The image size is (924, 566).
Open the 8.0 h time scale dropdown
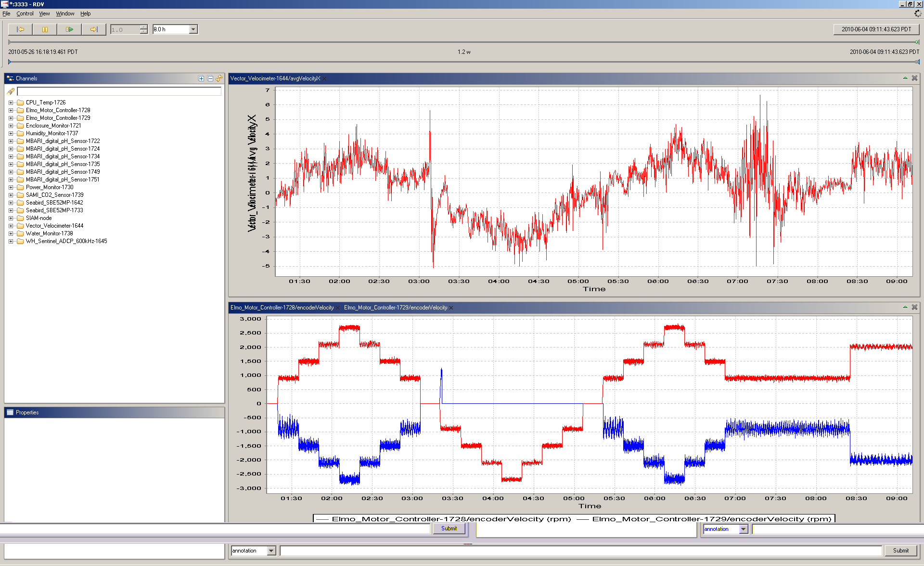click(x=193, y=29)
